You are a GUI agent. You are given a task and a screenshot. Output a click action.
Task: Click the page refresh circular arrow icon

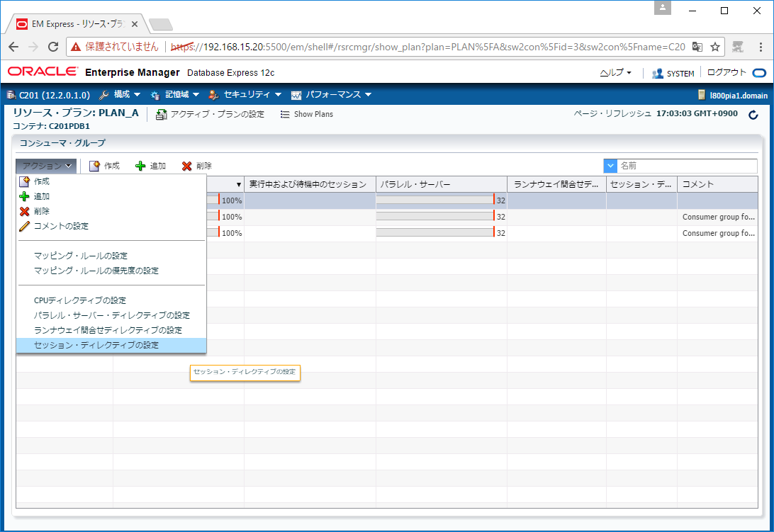[x=753, y=115]
